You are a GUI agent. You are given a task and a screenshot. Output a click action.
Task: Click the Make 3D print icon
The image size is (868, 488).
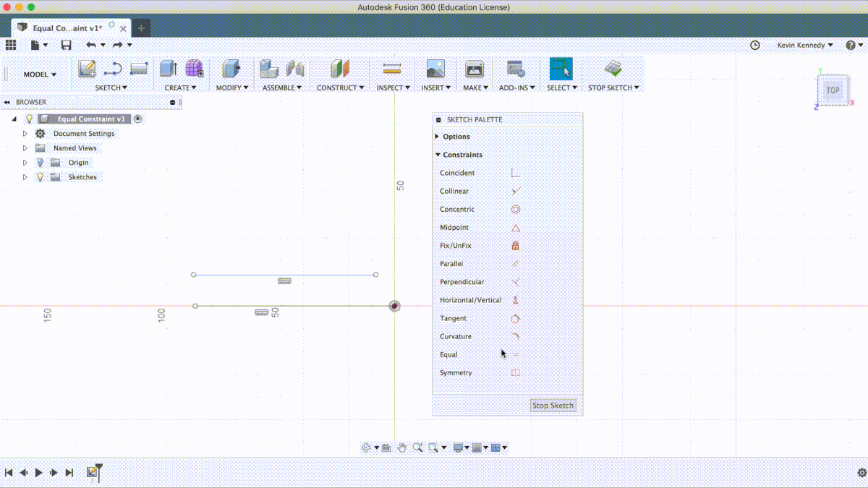pos(474,69)
